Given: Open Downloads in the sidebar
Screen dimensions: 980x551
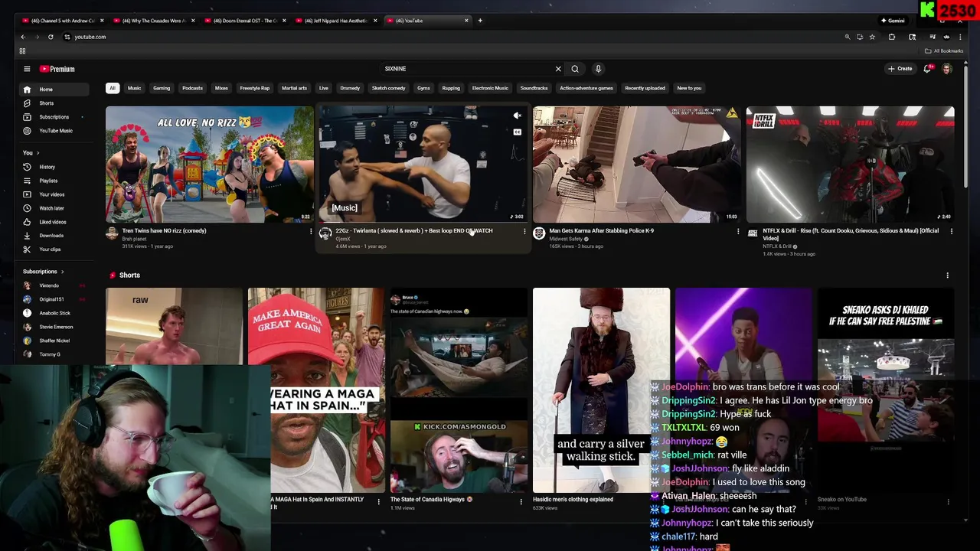Looking at the screenshot, I should [x=55, y=236].
